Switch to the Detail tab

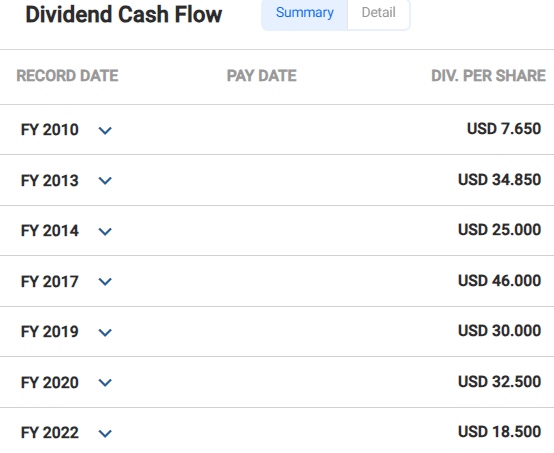pyautogui.click(x=378, y=13)
